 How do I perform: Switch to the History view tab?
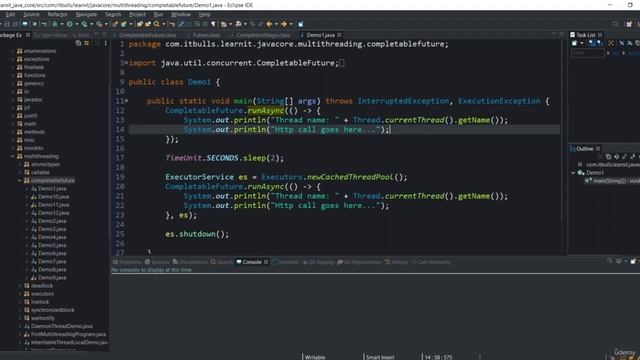coord(396,262)
